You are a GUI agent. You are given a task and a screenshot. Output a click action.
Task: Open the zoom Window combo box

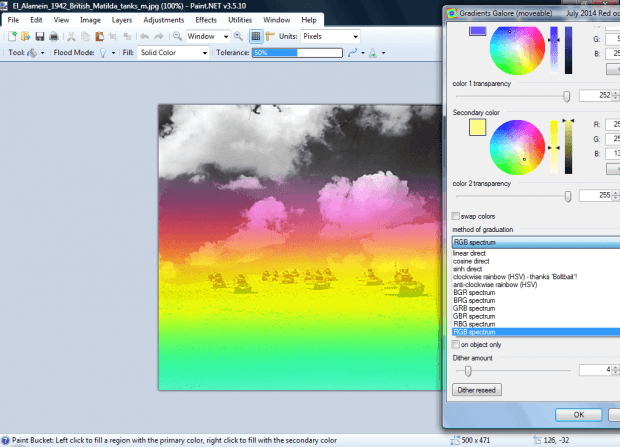tap(208, 36)
